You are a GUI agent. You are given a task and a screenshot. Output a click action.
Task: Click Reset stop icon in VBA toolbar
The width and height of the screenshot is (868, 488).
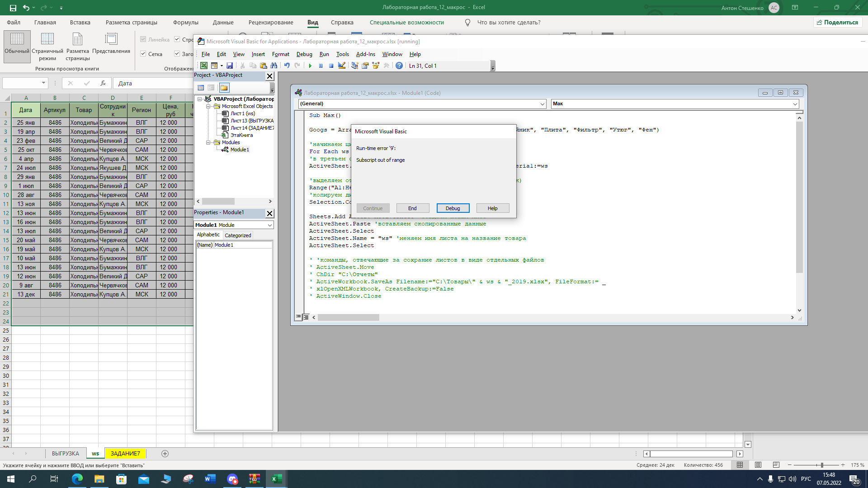331,66
